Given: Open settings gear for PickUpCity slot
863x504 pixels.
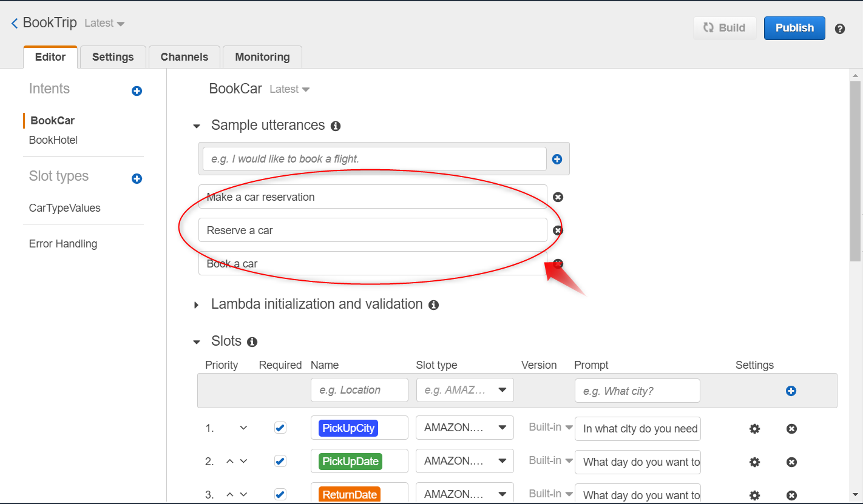Looking at the screenshot, I should [x=754, y=429].
